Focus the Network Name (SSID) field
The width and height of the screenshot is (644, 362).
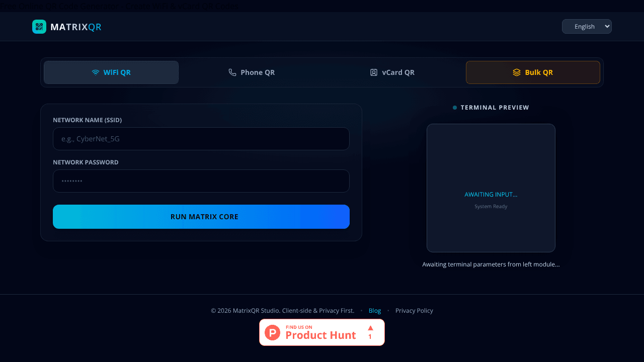201,139
